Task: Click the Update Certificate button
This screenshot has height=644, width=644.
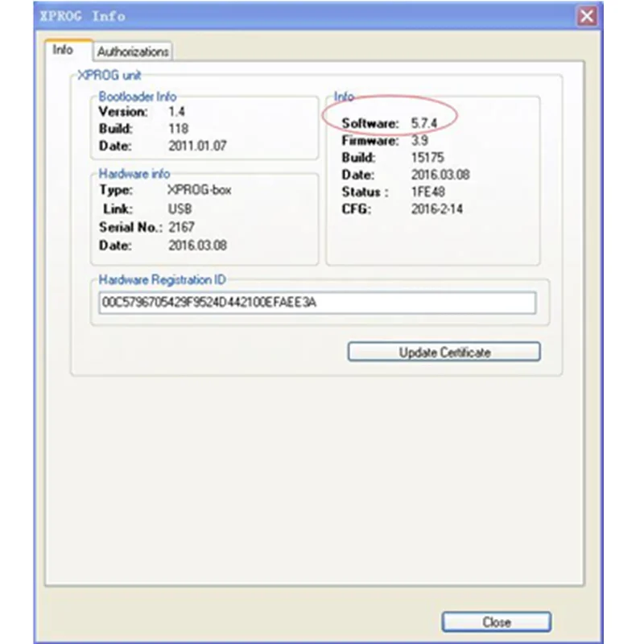Action: [444, 352]
